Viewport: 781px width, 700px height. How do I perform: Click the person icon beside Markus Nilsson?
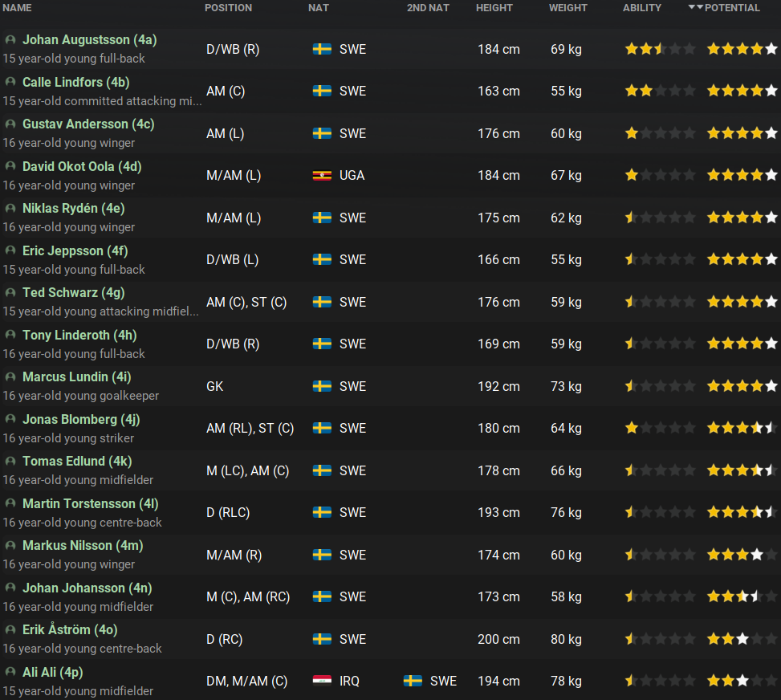[x=10, y=546]
